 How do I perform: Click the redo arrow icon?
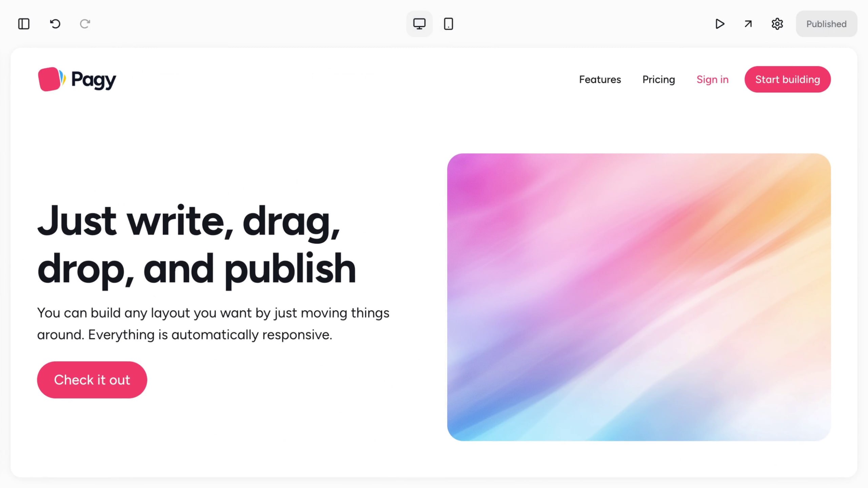click(85, 24)
